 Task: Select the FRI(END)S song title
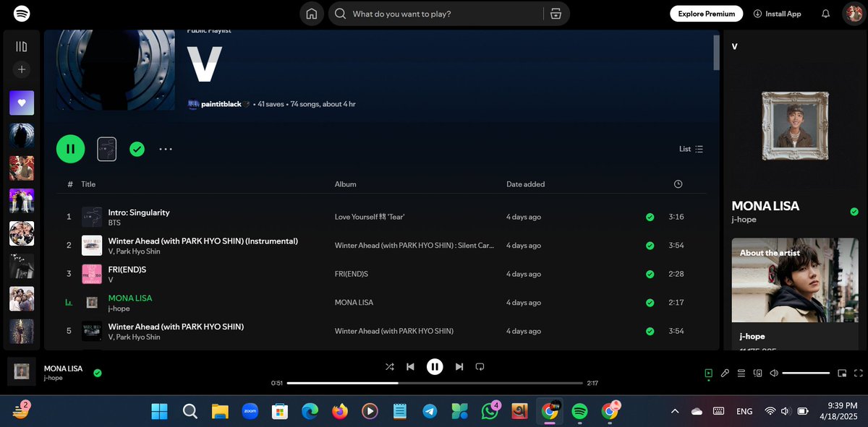[127, 269]
